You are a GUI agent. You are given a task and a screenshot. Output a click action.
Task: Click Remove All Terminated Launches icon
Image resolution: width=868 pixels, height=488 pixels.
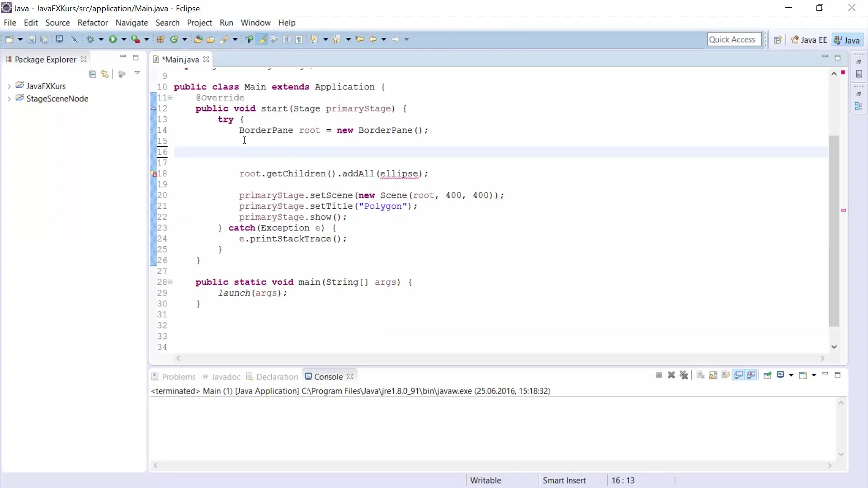684,375
